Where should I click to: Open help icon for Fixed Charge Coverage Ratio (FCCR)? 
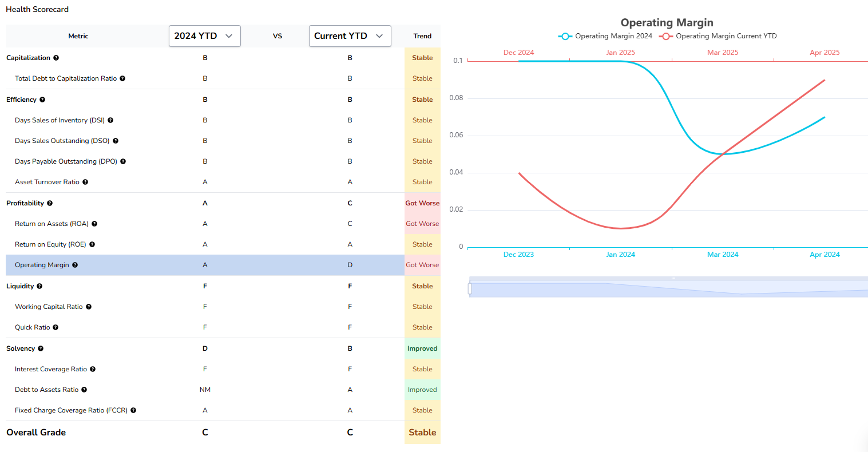click(x=133, y=410)
